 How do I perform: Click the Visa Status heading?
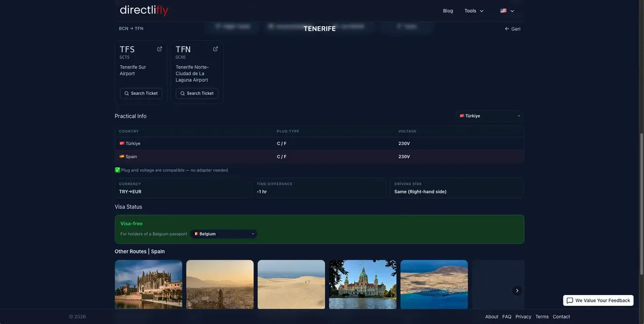[x=128, y=207]
